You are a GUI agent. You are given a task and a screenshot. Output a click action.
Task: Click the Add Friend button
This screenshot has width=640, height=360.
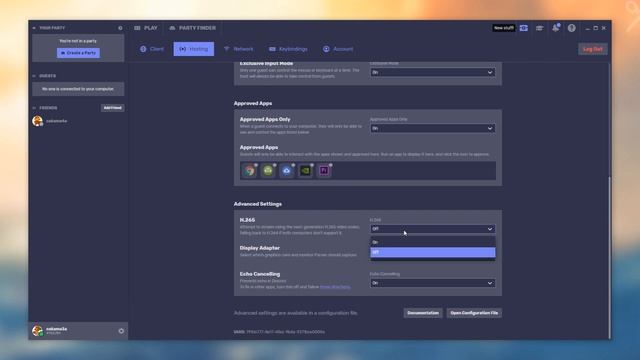coord(113,108)
